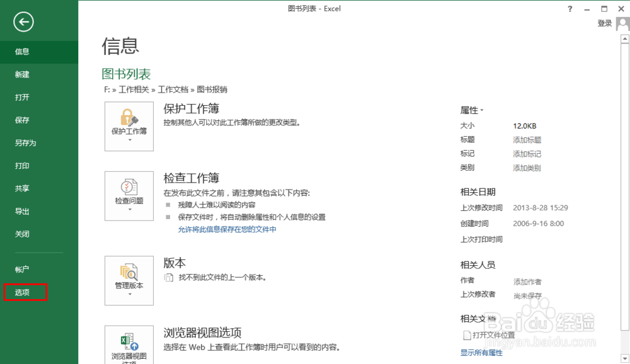Open the Manage Versions (管理版本) button

coord(129,280)
